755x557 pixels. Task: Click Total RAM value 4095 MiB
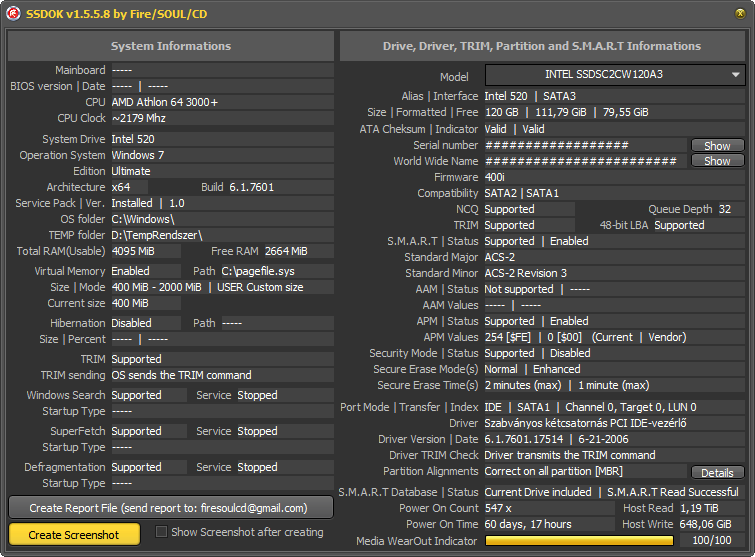[x=133, y=251]
